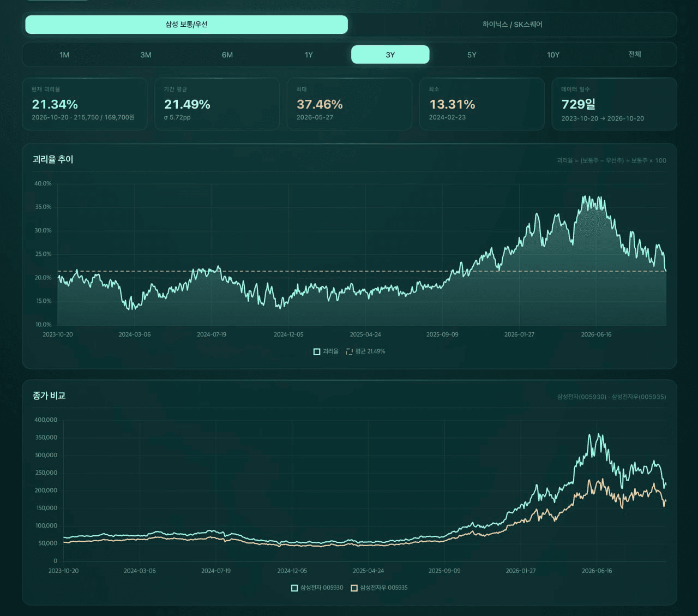
Task: Select the active 3Y range
Action: [x=390, y=55]
